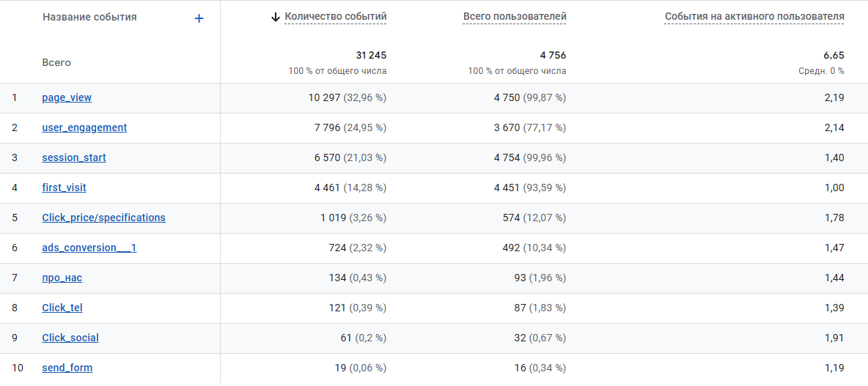Open the ads_conversion___1 event link

click(89, 248)
